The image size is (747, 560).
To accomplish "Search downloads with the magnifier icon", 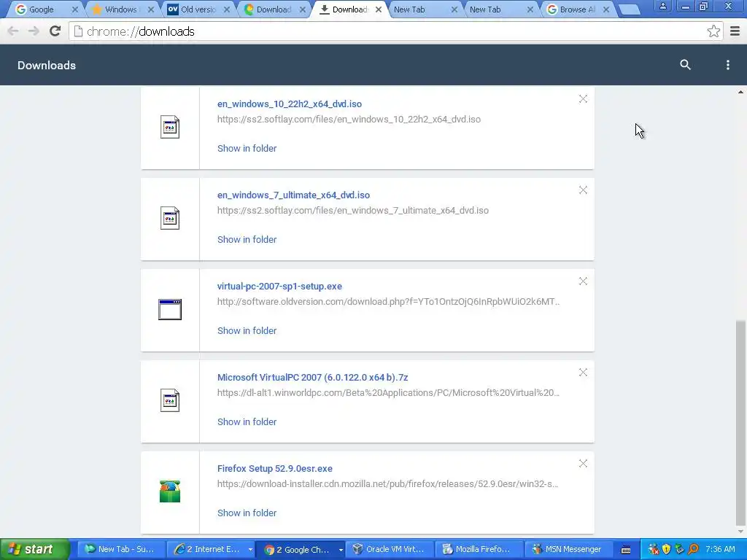I will coord(685,65).
